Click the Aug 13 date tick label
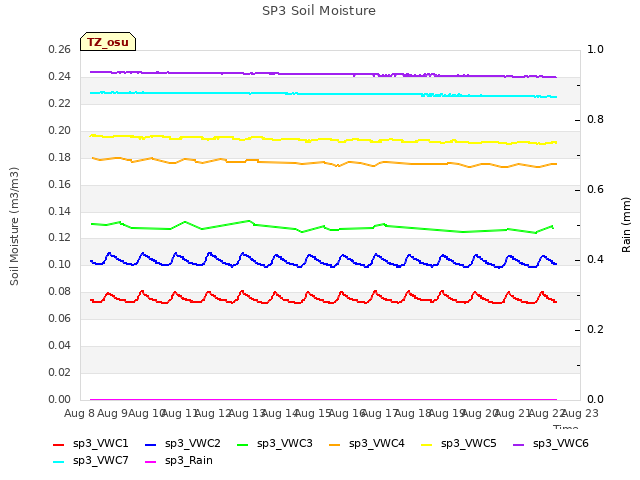This screenshot has height=480, width=640. click(247, 413)
